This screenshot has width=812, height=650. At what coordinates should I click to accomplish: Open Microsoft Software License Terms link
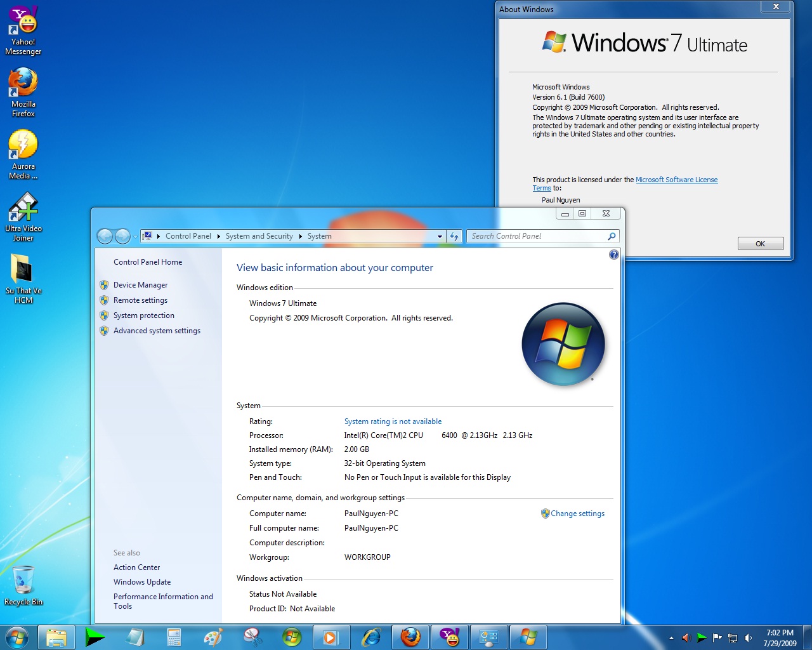pos(676,180)
